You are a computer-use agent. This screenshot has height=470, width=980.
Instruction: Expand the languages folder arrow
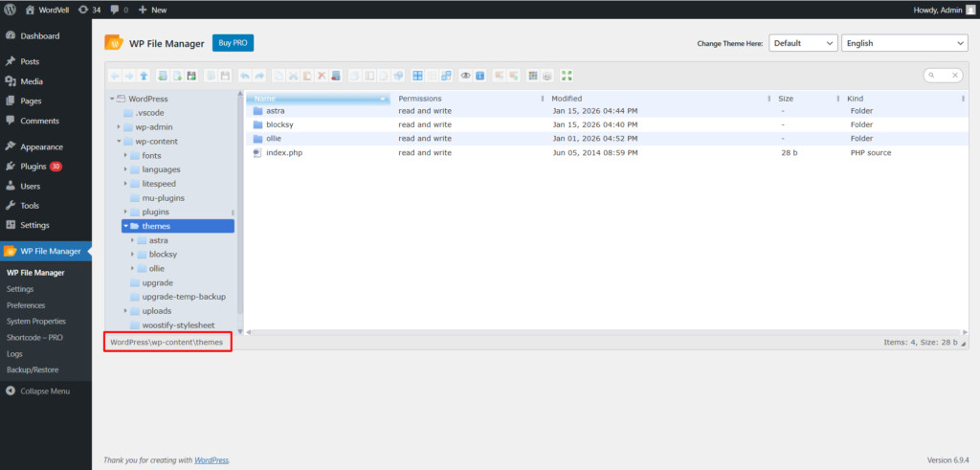coord(125,169)
